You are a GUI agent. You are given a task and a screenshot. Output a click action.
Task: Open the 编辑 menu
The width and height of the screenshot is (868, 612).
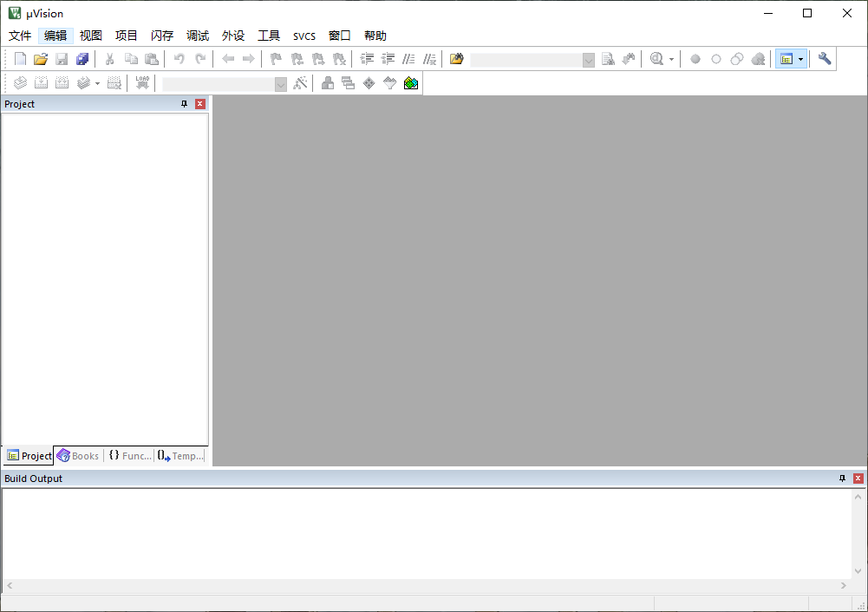coord(55,36)
